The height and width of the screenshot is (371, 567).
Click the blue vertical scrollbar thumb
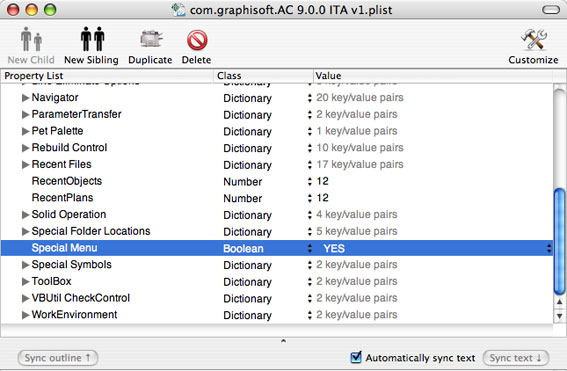559,241
